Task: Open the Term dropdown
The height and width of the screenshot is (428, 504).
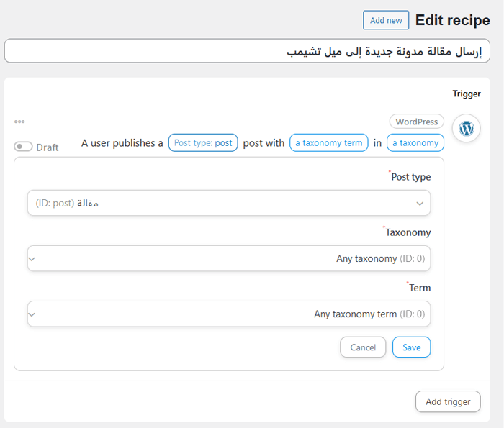Action: tap(229, 314)
